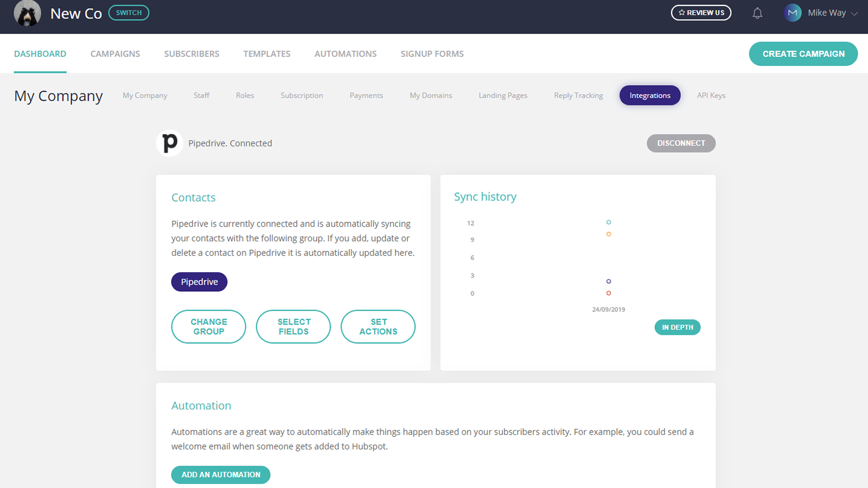868x488 pixels.
Task: Switch company with the Switch button
Action: click(129, 12)
